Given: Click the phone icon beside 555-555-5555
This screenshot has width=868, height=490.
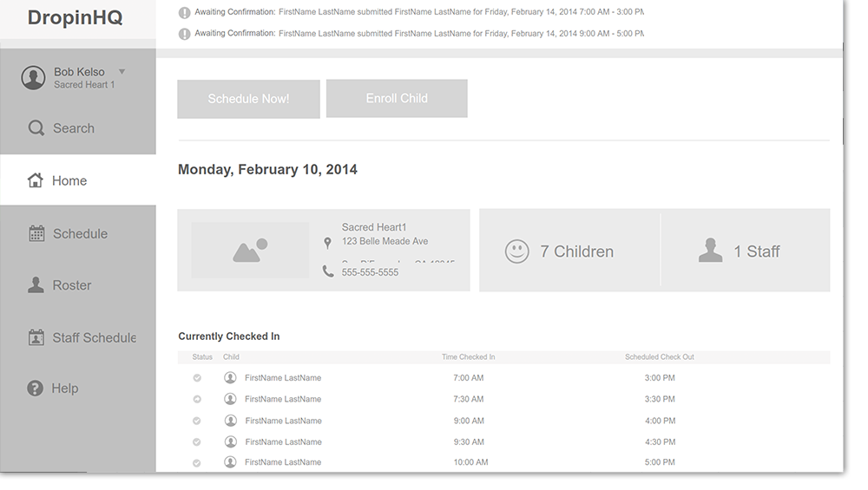Looking at the screenshot, I should (x=328, y=271).
